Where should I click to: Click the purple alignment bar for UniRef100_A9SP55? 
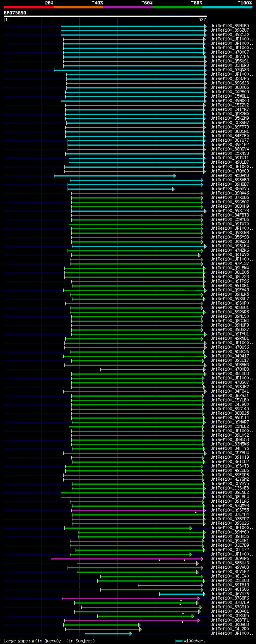pyautogui.click(x=138, y=510)
